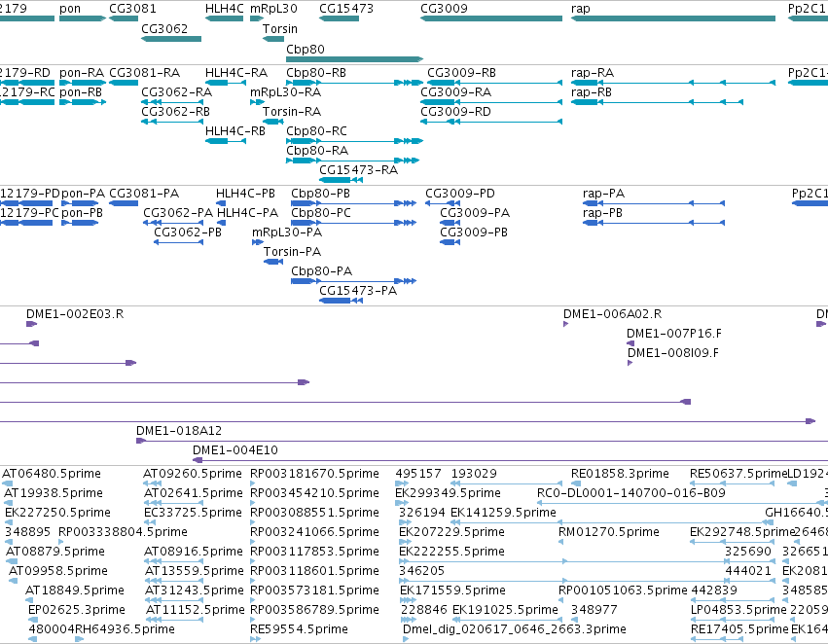This screenshot has height=644, width=828.
Task: Open transcript rap-RB
Action: (x=591, y=92)
